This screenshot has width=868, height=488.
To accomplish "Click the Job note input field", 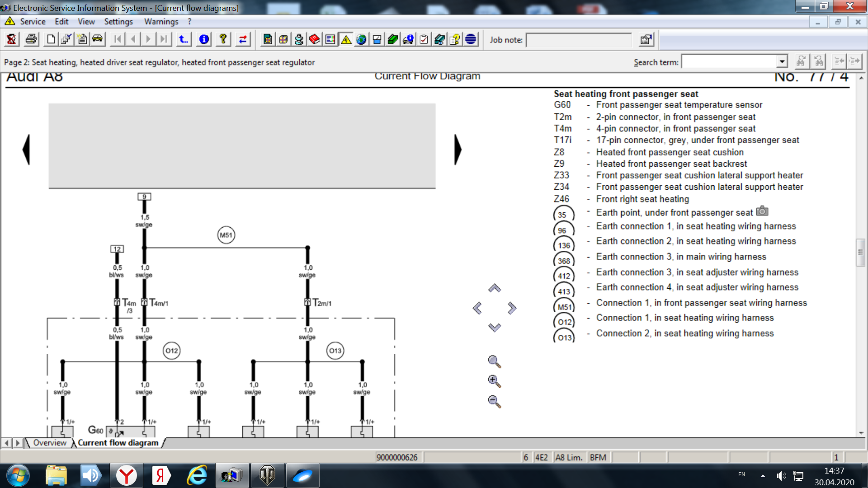I will click(579, 40).
